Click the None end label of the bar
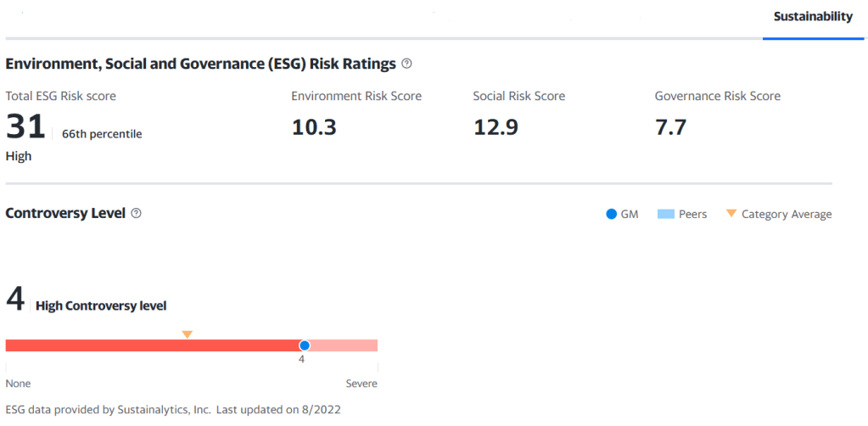 [x=18, y=384]
